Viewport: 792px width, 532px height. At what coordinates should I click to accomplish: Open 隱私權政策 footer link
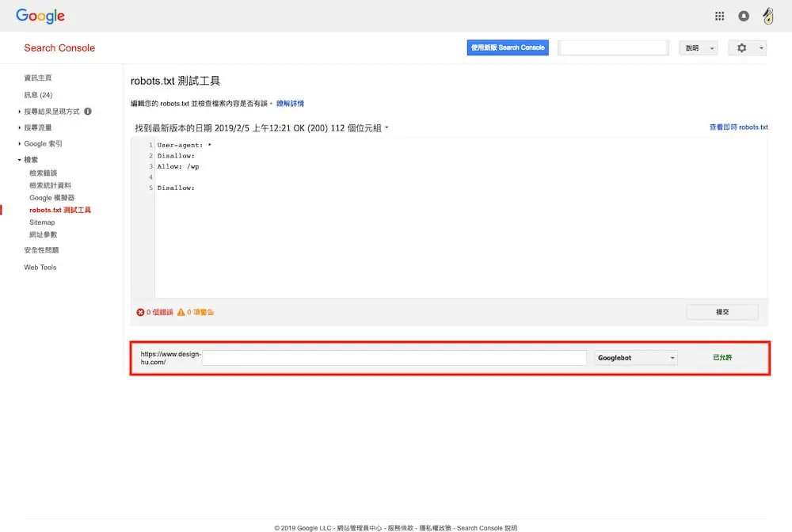436,528
